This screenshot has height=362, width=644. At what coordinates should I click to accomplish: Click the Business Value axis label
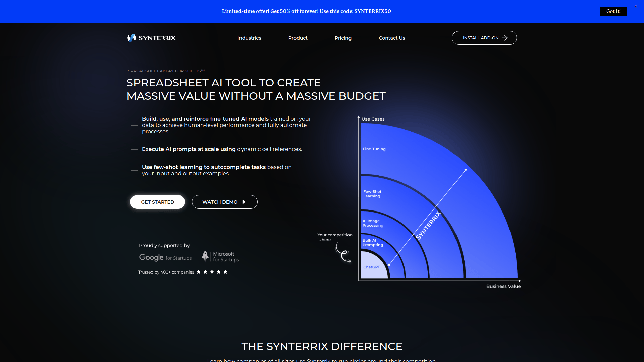coord(503,286)
